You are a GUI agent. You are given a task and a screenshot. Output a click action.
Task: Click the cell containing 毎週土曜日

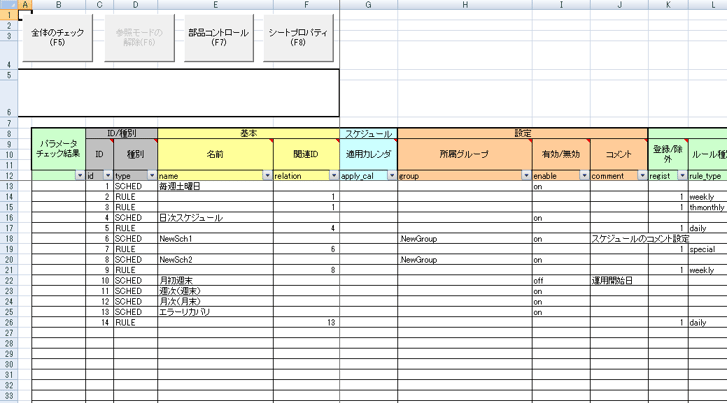[215, 186]
